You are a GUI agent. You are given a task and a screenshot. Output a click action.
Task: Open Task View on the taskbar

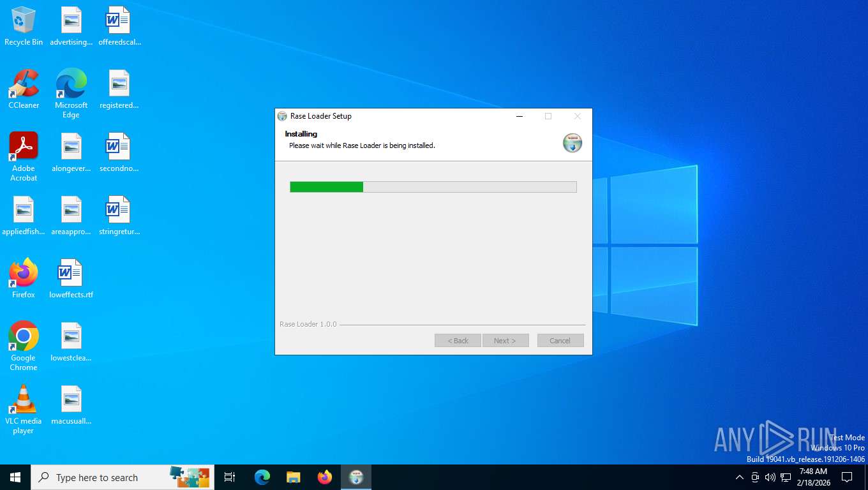[x=230, y=477]
